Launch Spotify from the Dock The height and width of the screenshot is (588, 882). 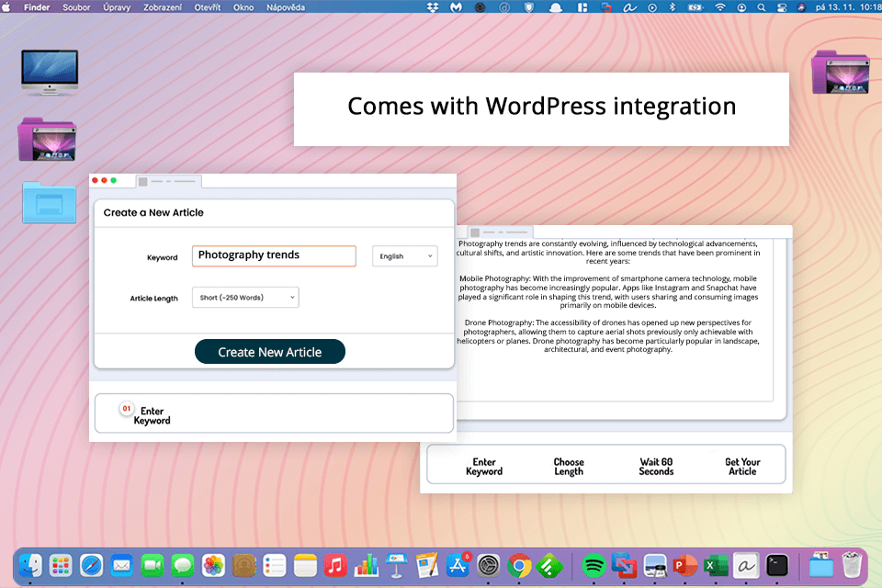pos(593,566)
